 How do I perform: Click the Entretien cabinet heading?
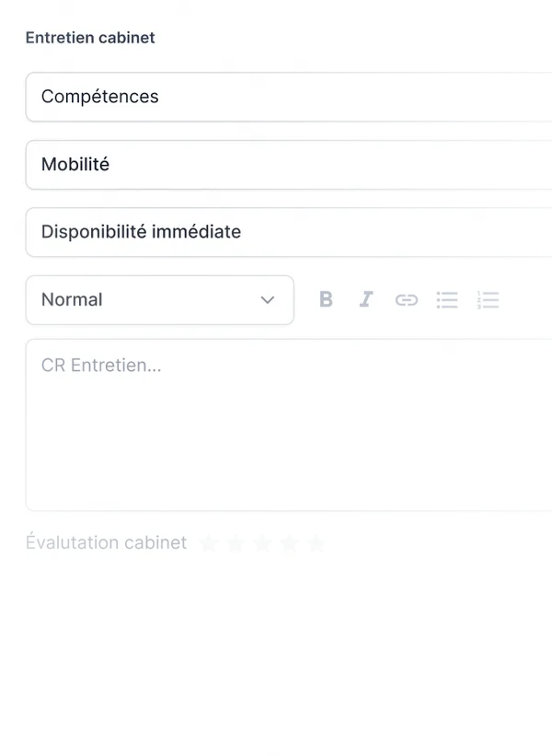pos(89,38)
